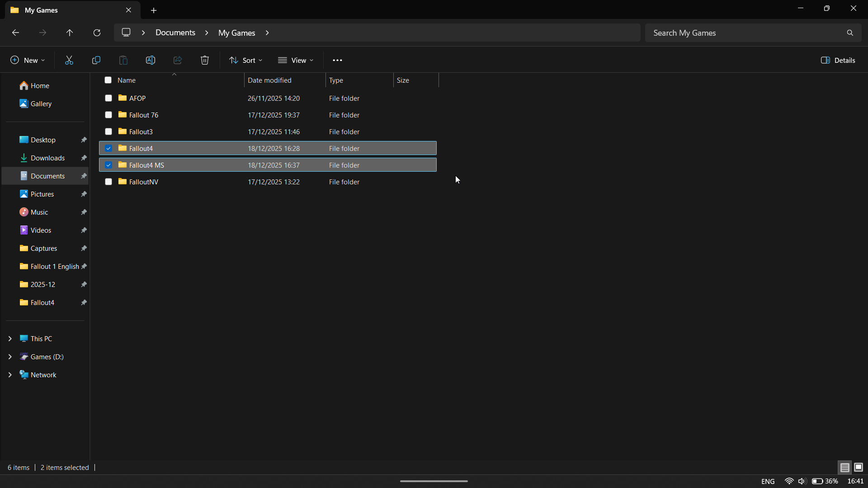Click the paste clipboard icon
The image size is (868, 488).
click(123, 60)
